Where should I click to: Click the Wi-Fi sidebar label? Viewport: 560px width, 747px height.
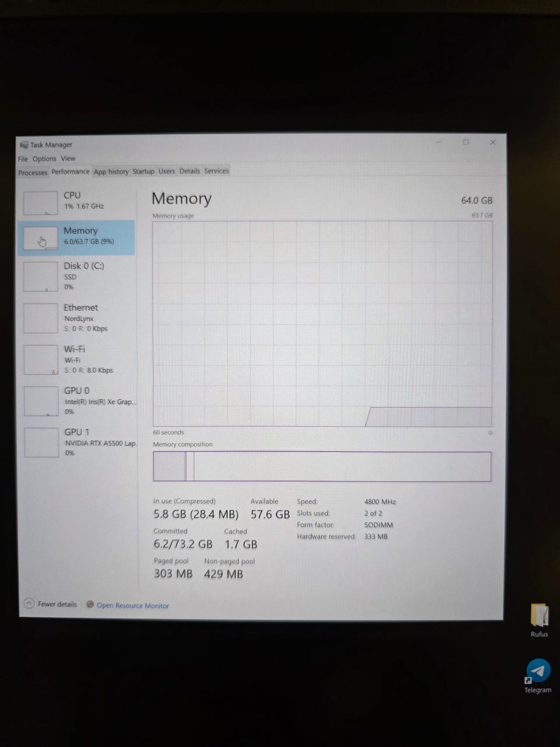[x=75, y=349]
